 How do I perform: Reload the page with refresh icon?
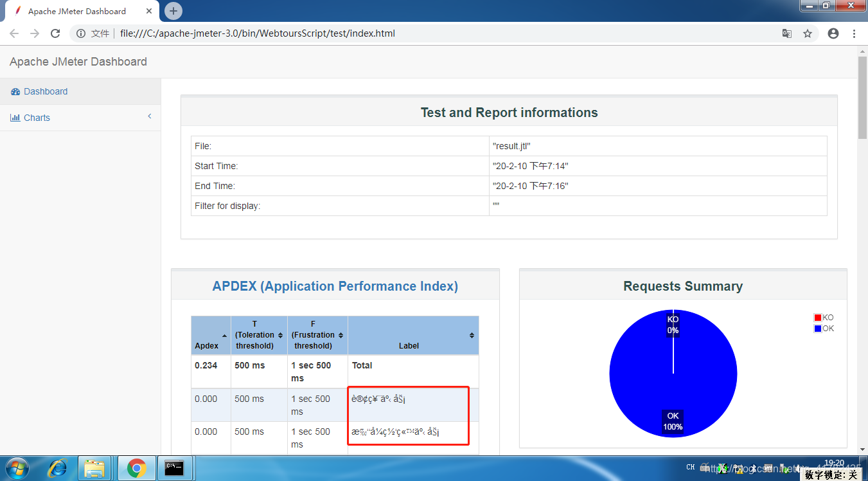[55, 33]
